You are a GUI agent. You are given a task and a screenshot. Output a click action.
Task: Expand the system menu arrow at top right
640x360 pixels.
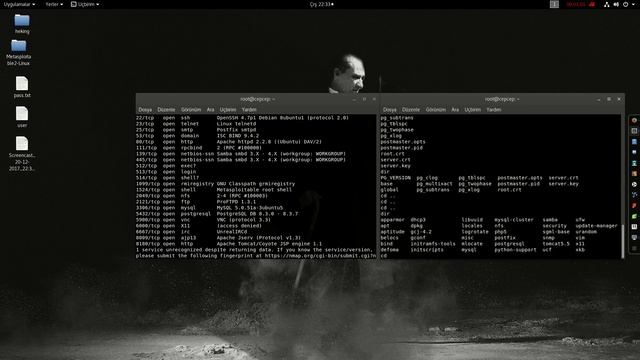[633, 4]
